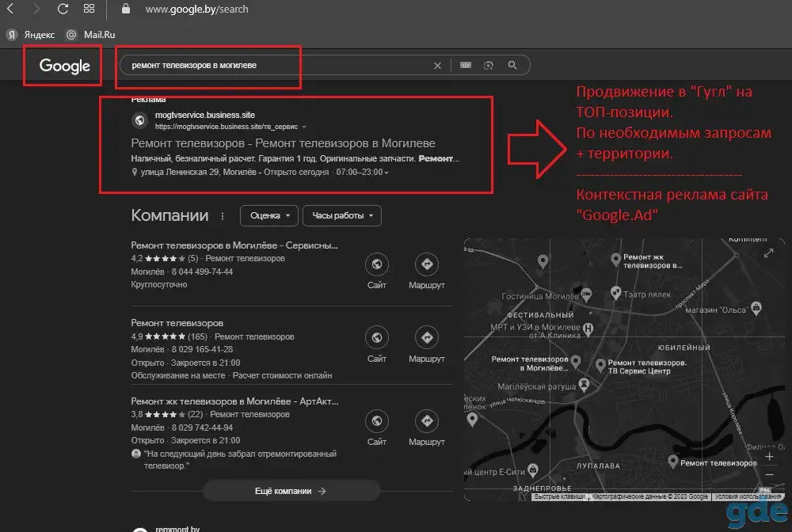Open listing Ремонт телевизоров rated 4,9

(x=177, y=323)
